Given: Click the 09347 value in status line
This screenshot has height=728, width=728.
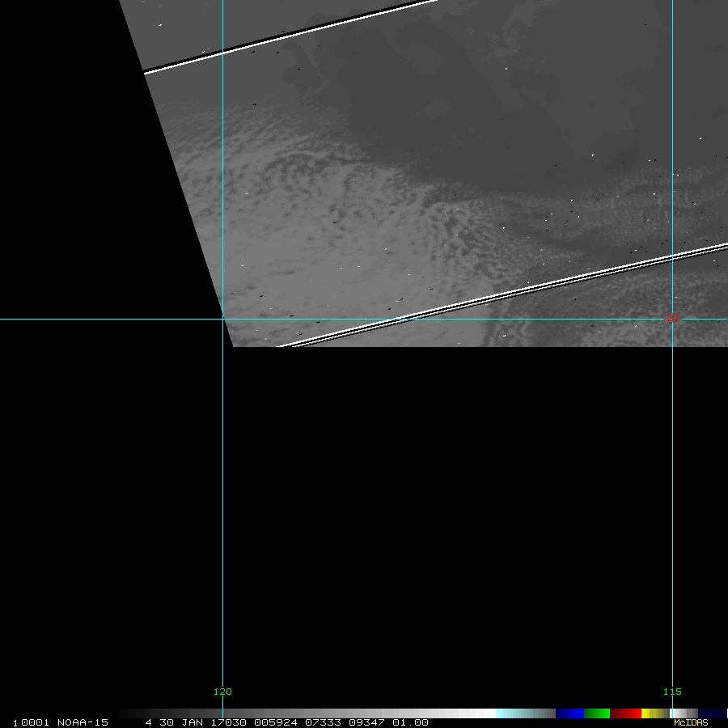Looking at the screenshot, I should click(x=366, y=722).
